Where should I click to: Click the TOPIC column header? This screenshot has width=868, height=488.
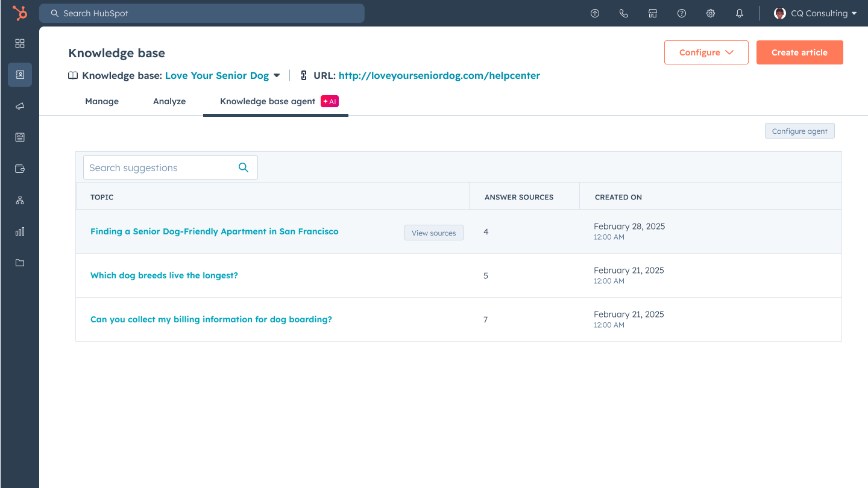(x=102, y=197)
